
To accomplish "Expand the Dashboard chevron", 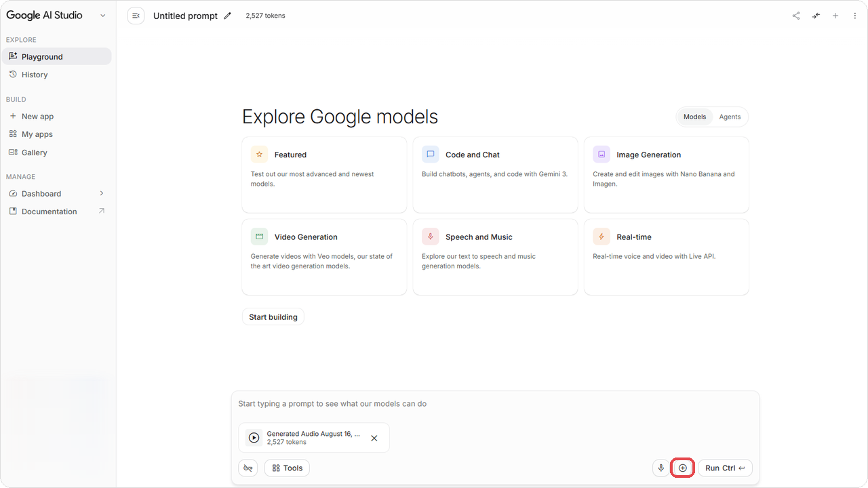I will (x=102, y=194).
